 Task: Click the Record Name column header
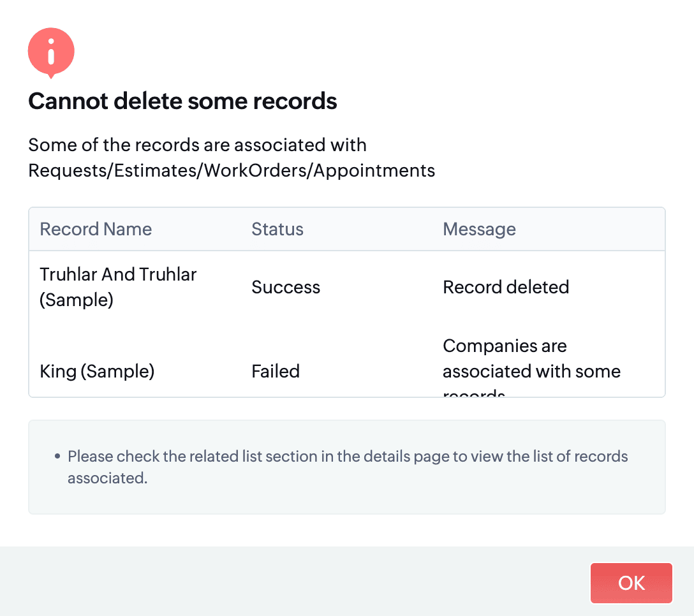pos(96,230)
